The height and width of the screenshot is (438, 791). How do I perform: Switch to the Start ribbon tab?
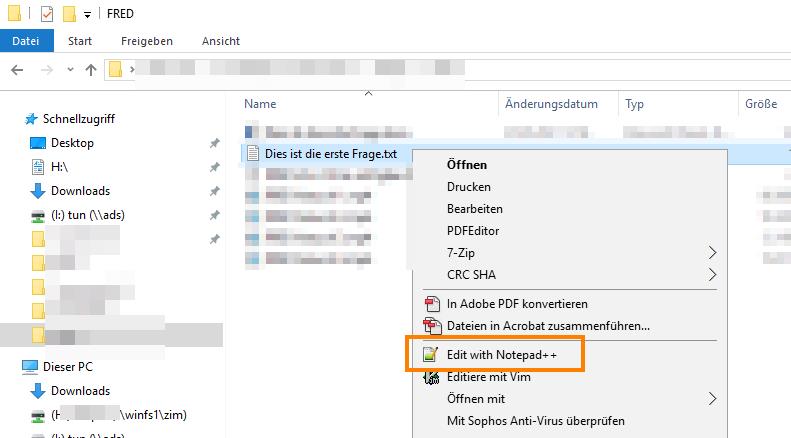click(x=80, y=41)
